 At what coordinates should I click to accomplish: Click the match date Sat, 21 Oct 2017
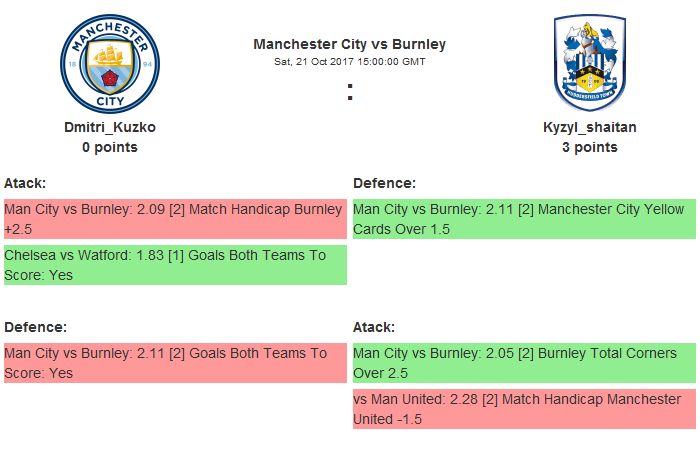349,61
